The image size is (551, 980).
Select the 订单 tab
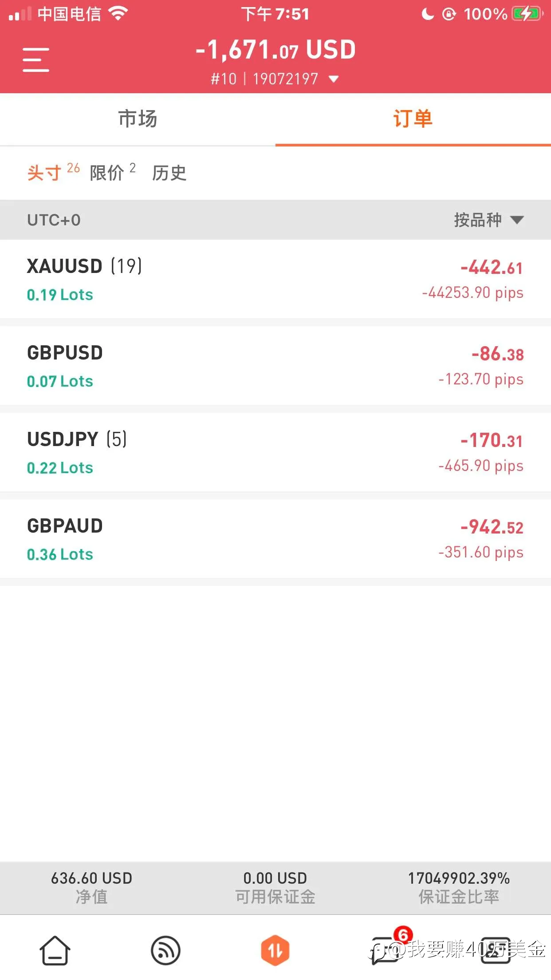pyautogui.click(x=413, y=119)
